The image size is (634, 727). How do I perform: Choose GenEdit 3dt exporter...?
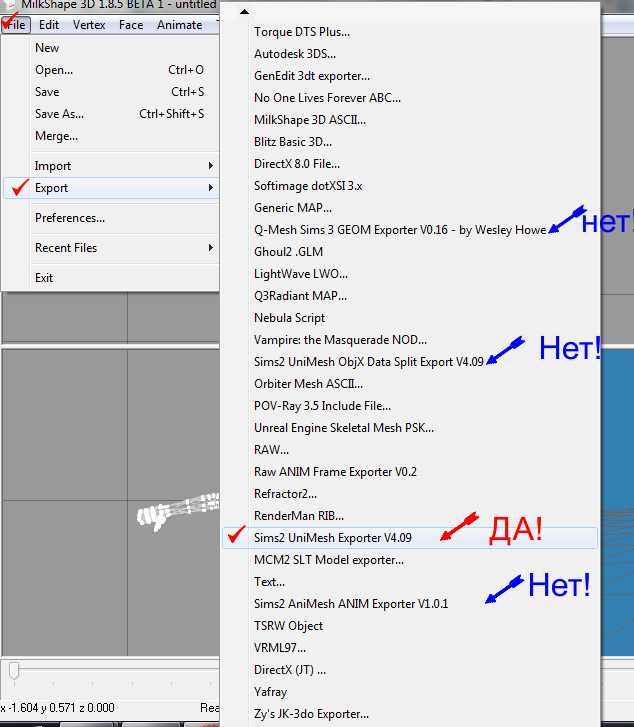410,76
